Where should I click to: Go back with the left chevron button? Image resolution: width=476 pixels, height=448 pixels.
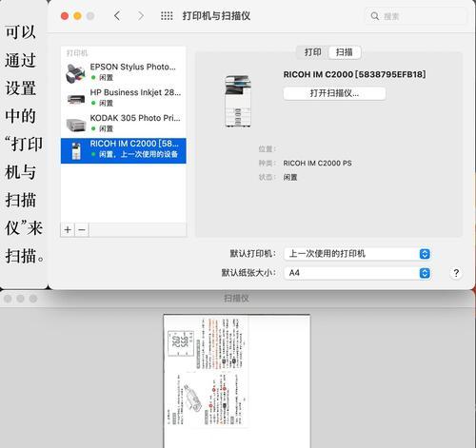[117, 16]
